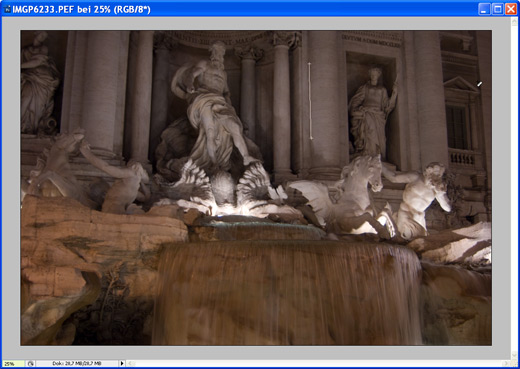Click the IMGP6233.PEF title bar text
This screenshot has height=369, width=520.
pyautogui.click(x=81, y=9)
